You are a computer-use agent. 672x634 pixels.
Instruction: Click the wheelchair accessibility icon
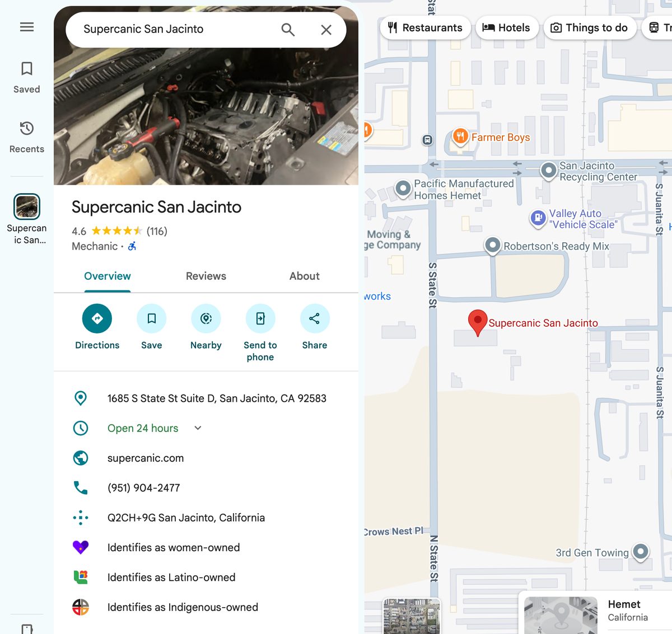132,246
